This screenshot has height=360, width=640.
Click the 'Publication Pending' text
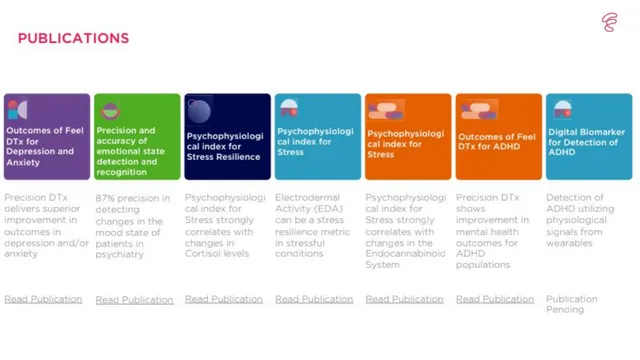click(571, 304)
